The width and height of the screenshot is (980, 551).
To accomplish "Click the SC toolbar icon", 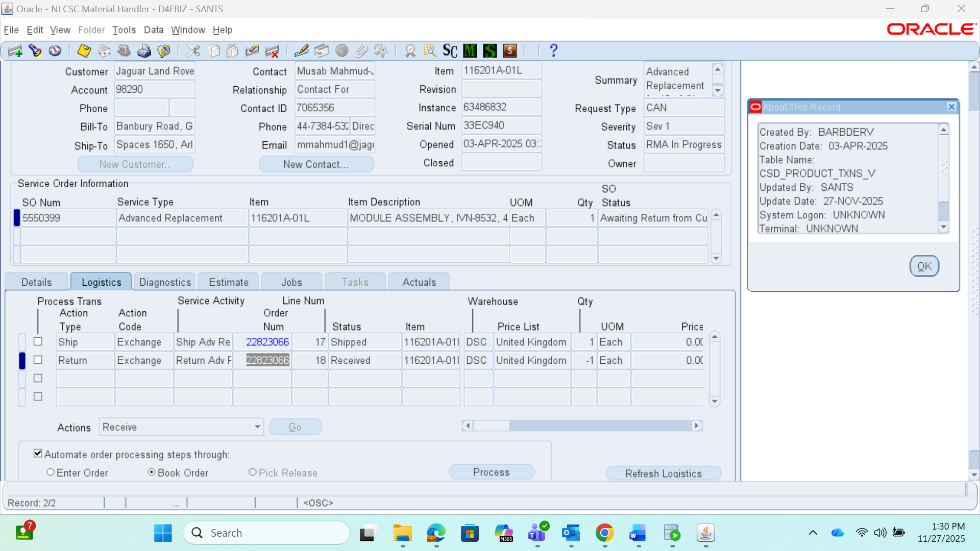I will [x=450, y=51].
